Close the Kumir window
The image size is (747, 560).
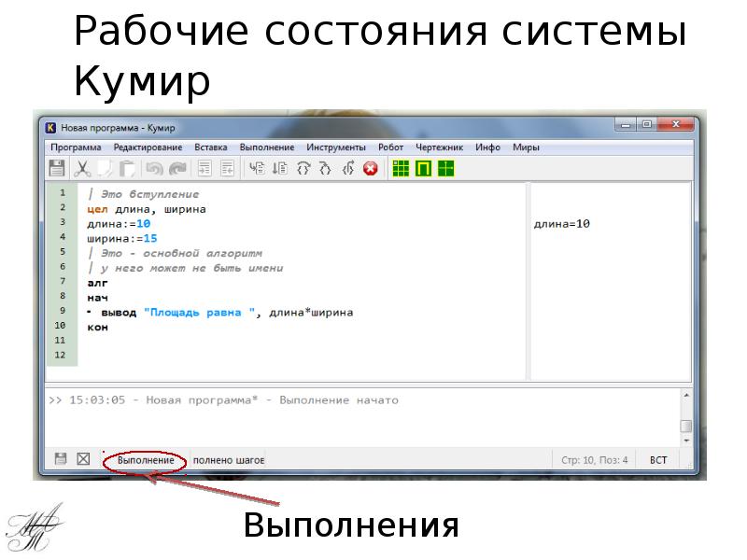click(x=675, y=124)
